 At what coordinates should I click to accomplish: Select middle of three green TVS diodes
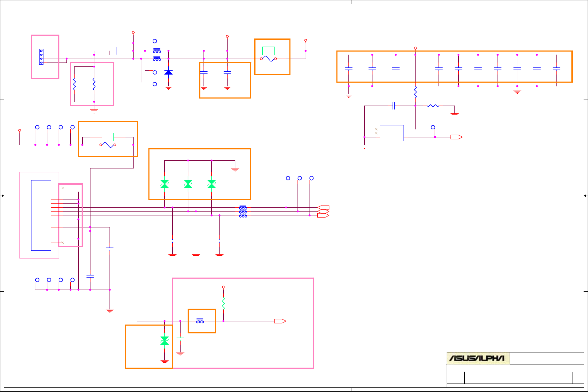[x=188, y=184]
